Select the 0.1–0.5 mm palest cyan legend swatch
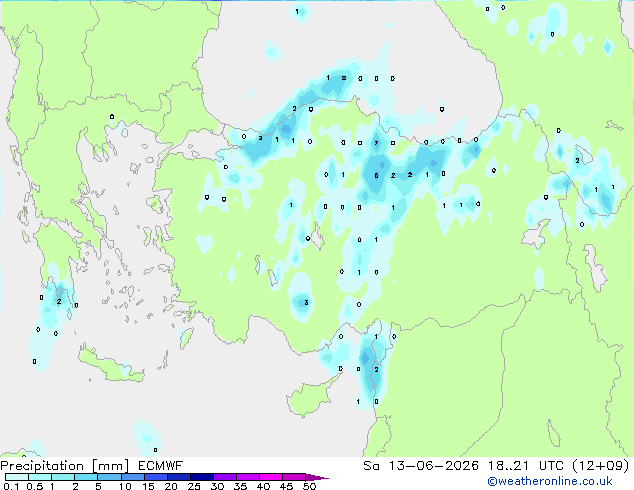634x490 pixels. [x=17, y=477]
